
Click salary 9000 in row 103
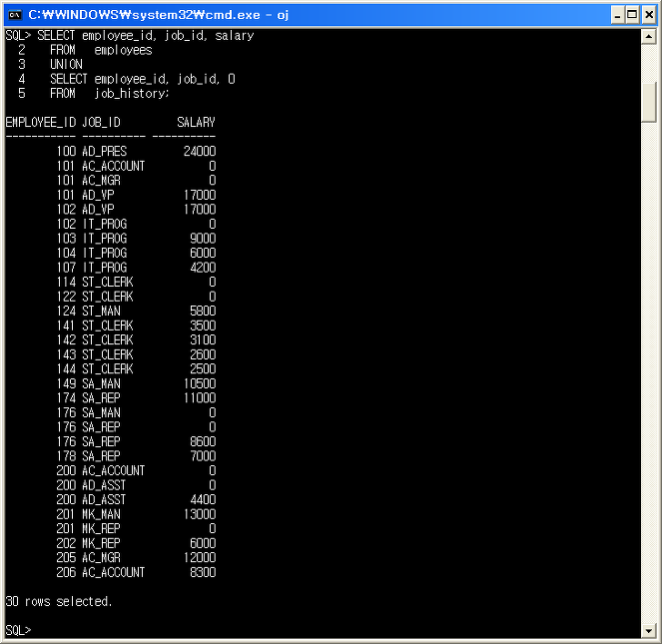pyautogui.click(x=203, y=239)
